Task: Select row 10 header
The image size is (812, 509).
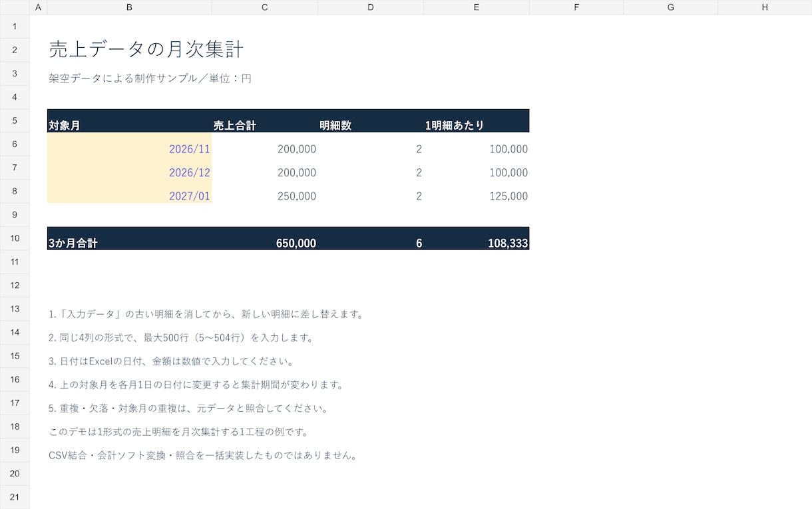Action: pos(15,238)
